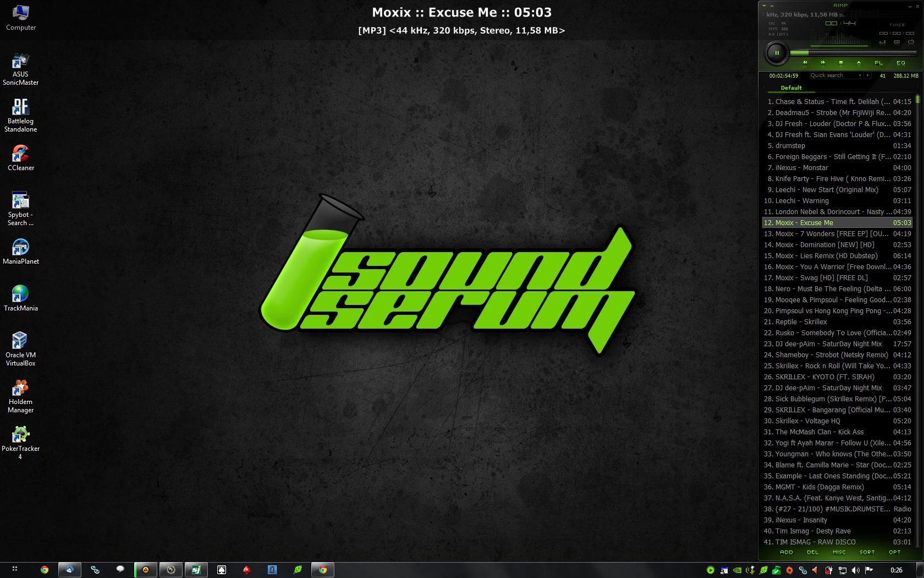The height and width of the screenshot is (578, 924).
Task: Stop playback with the square stop icon
Action: point(840,63)
